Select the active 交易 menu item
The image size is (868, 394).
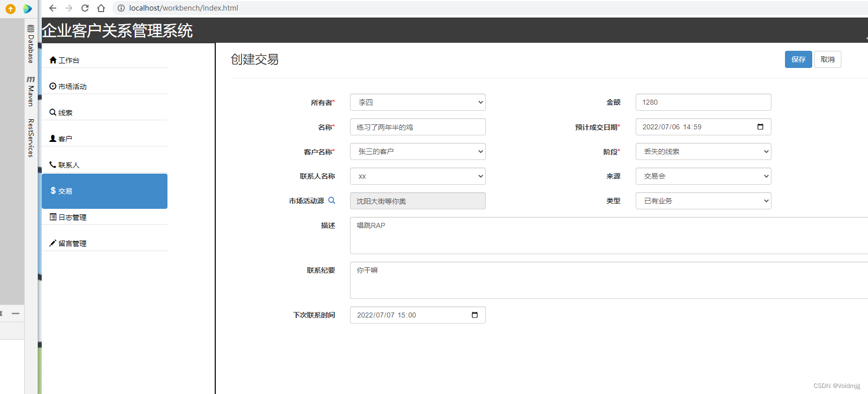coord(105,191)
